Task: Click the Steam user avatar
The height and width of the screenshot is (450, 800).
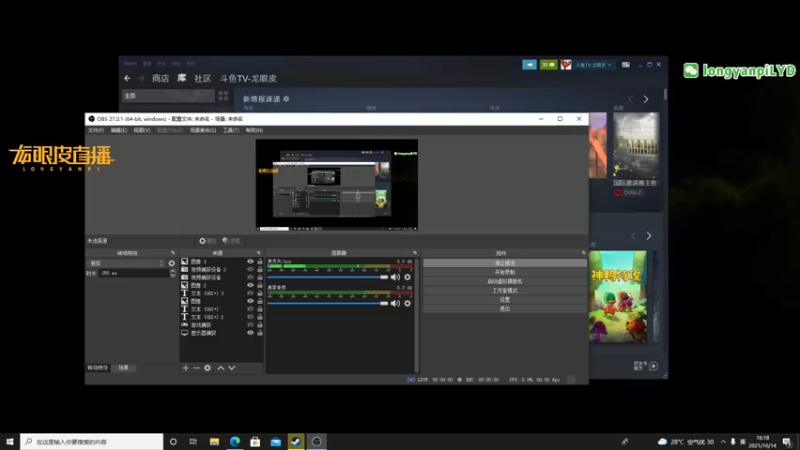Action: click(566, 65)
